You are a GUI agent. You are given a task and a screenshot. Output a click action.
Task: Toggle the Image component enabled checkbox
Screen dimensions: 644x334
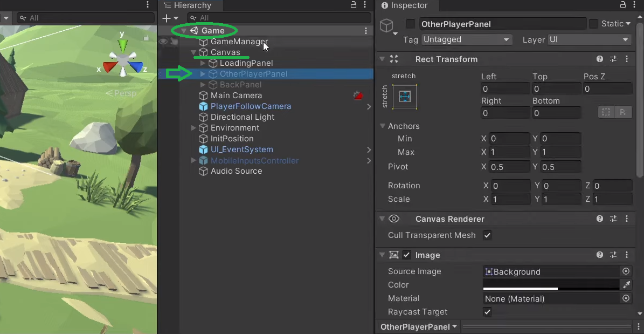tap(406, 255)
